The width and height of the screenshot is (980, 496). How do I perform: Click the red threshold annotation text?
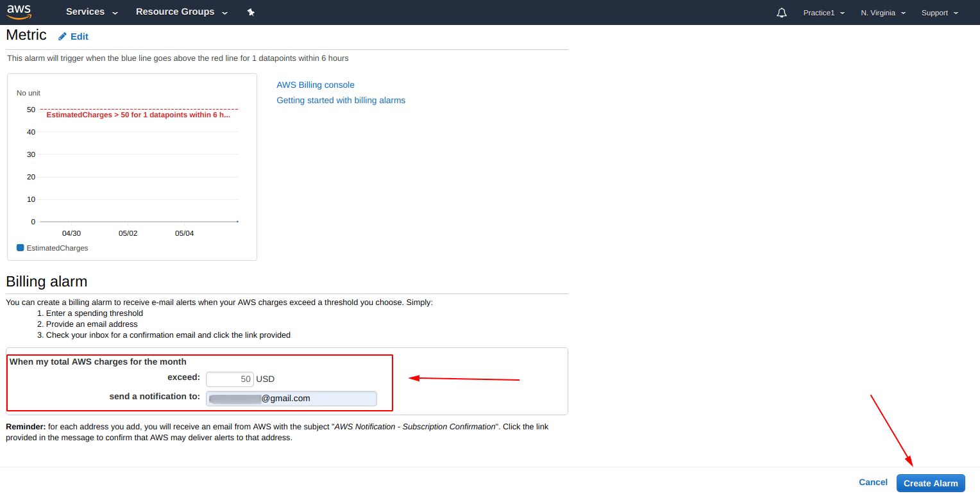138,115
